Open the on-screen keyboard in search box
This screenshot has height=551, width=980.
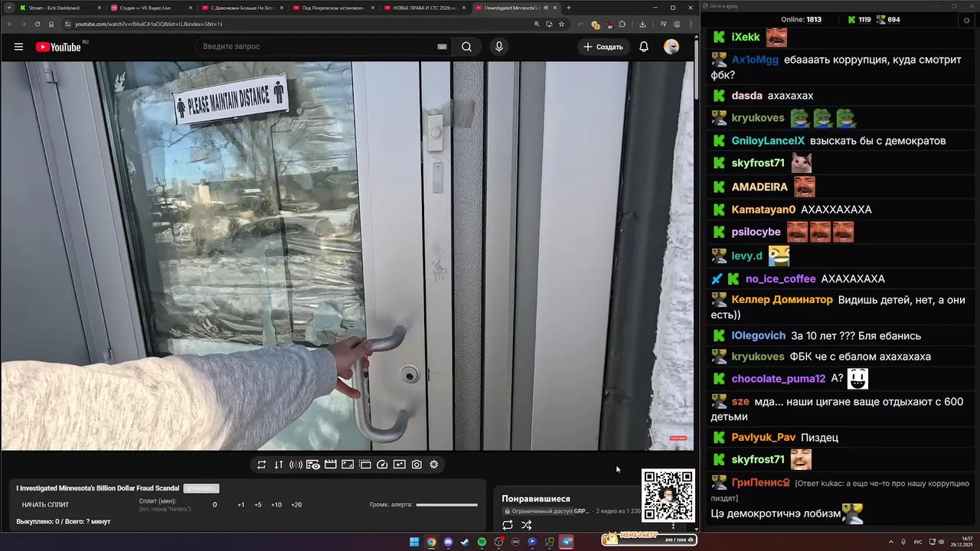(x=442, y=47)
